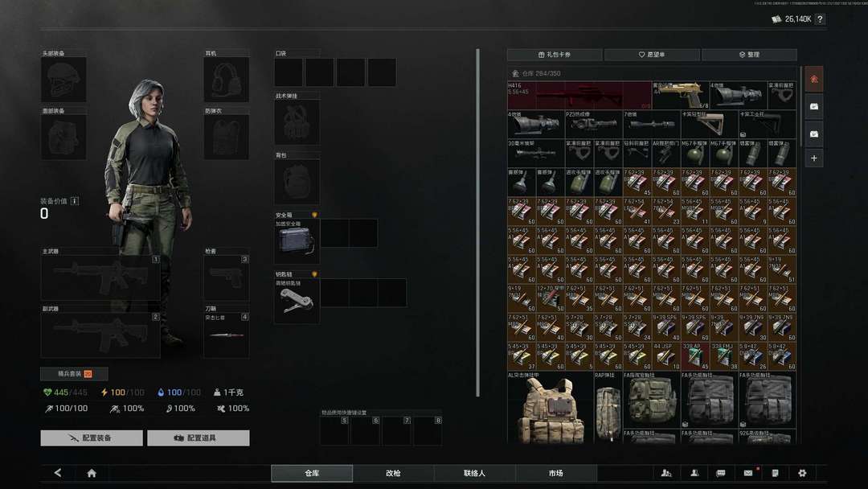Select the H416 rifle in the stash
Viewport: 868px width, 489px height.
coord(579,95)
